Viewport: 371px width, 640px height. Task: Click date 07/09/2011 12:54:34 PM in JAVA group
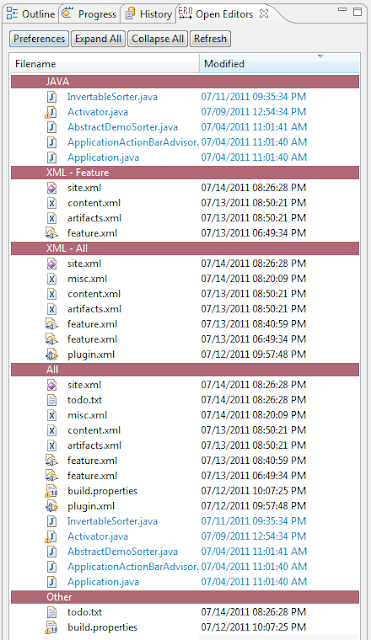253,112
